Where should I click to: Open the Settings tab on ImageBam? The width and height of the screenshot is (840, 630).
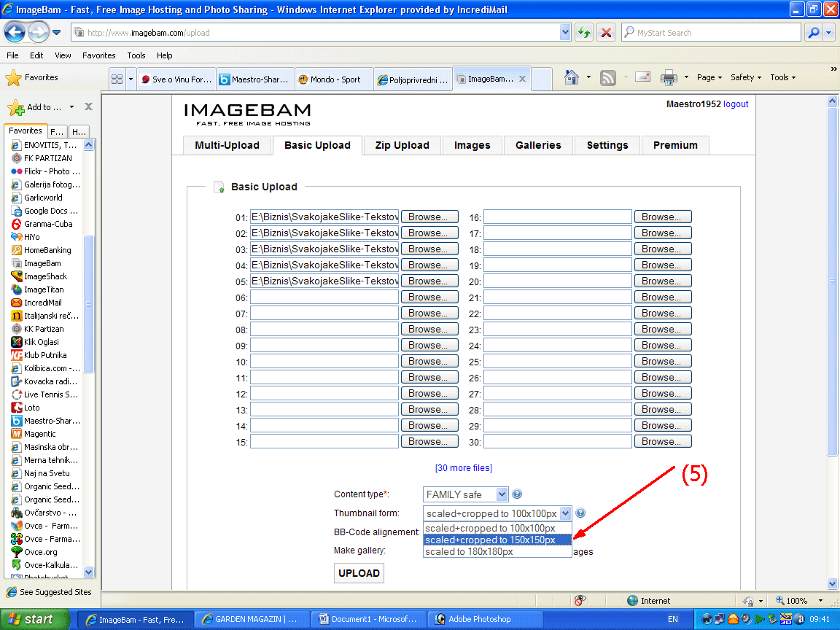(607, 145)
